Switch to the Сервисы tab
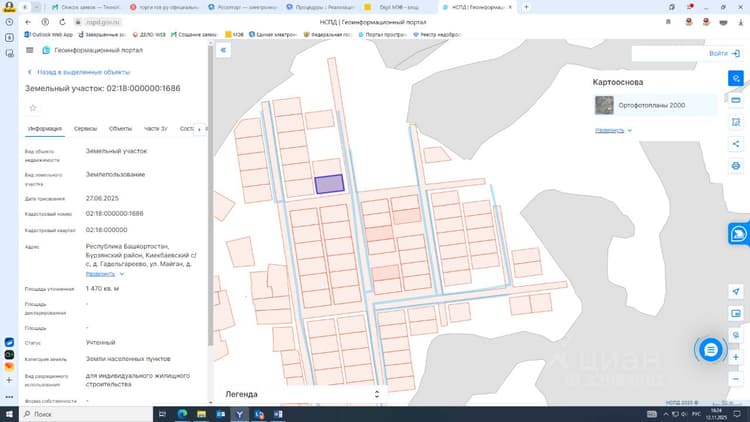This screenshot has height=422, width=750. (85, 129)
